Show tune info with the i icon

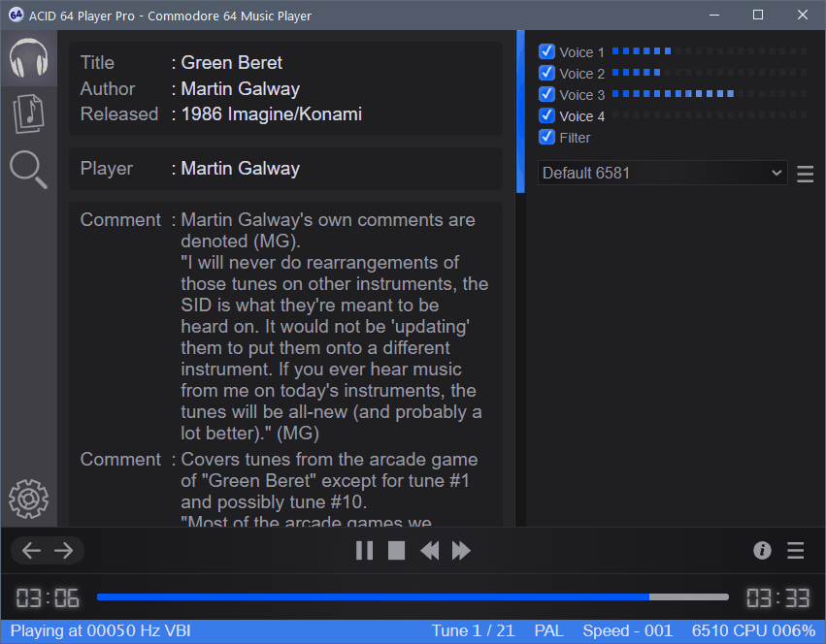coord(762,551)
